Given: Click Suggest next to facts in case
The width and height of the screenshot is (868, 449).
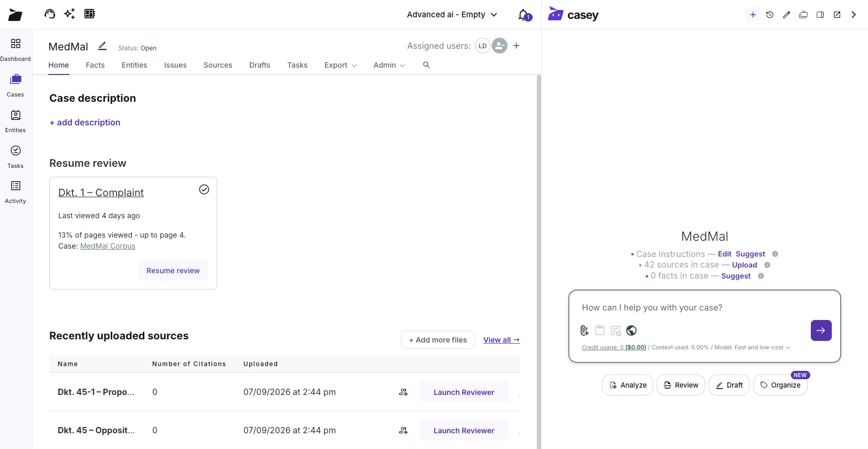Looking at the screenshot, I should point(736,276).
